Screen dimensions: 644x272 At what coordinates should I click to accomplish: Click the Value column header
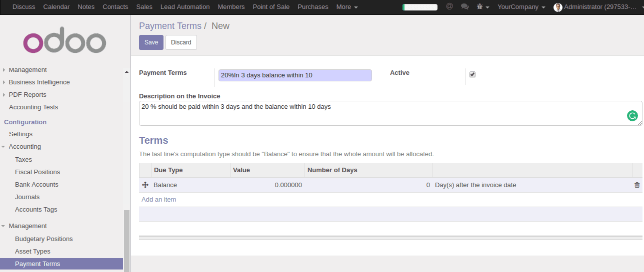pyautogui.click(x=267, y=170)
